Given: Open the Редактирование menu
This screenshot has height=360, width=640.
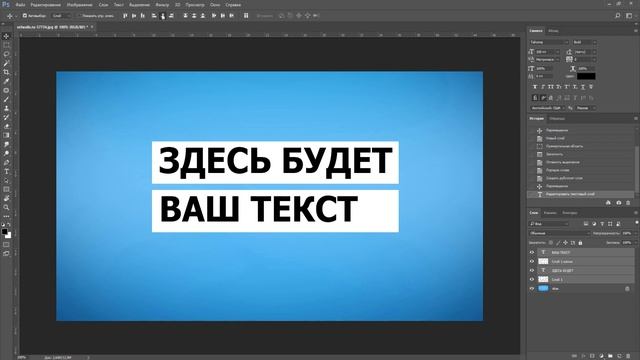Looking at the screenshot, I should pyautogui.click(x=46, y=5).
